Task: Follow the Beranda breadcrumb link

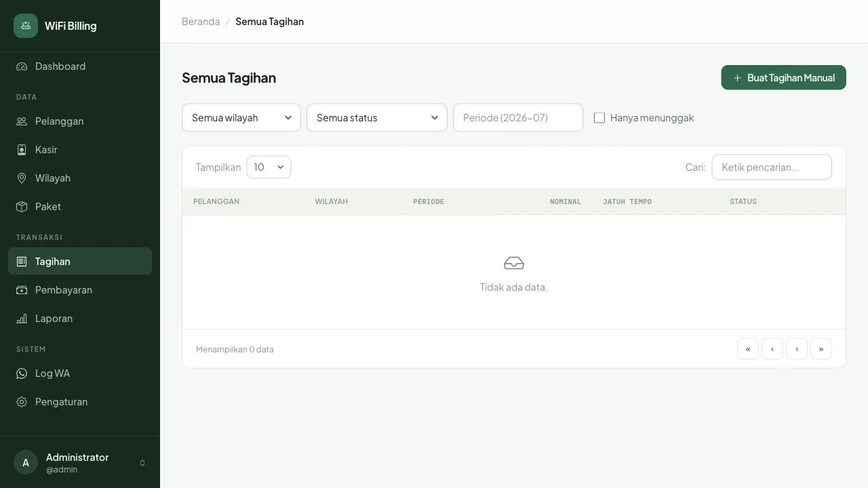Action: coord(201,22)
